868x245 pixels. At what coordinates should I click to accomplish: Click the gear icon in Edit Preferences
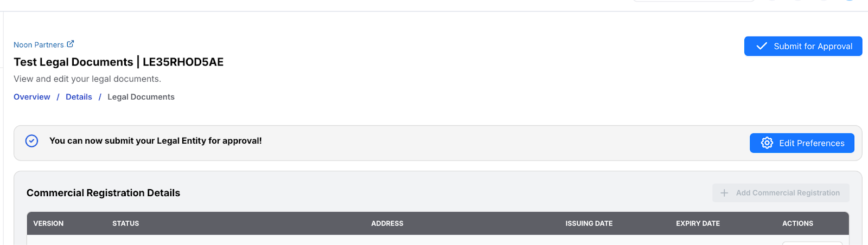click(767, 143)
